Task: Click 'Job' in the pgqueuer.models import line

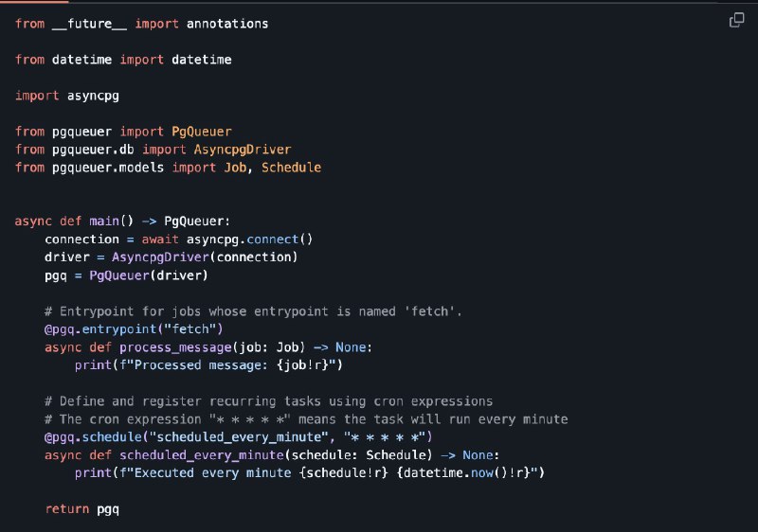Action: [x=235, y=168]
